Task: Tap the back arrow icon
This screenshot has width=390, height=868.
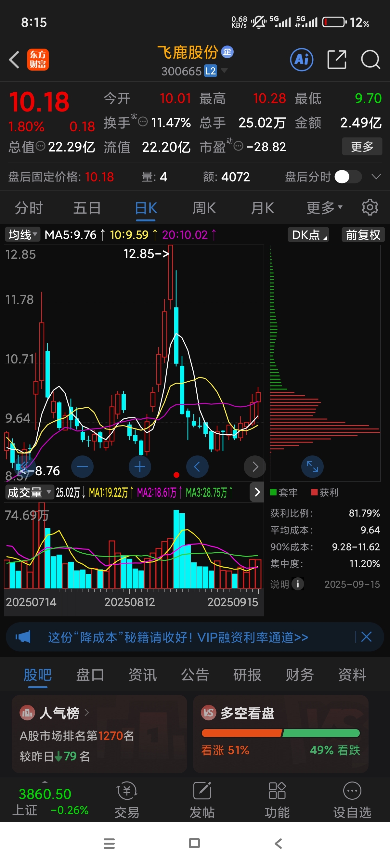Action: [14, 60]
